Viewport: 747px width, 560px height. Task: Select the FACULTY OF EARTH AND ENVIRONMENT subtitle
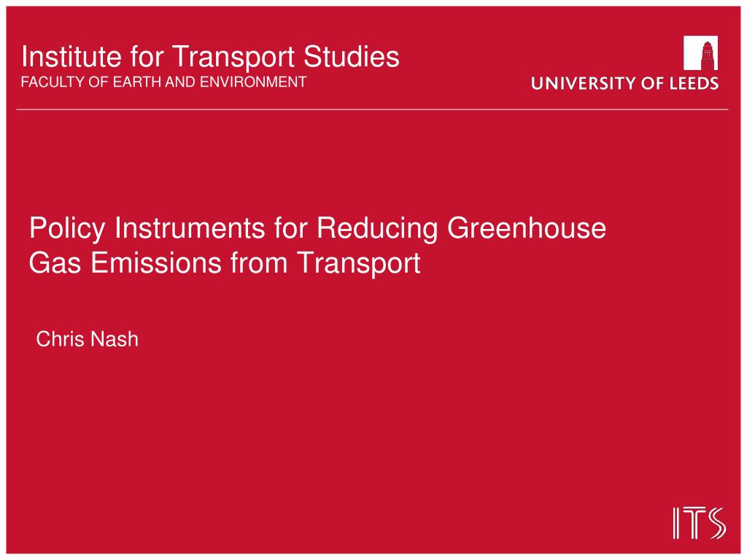click(x=163, y=82)
